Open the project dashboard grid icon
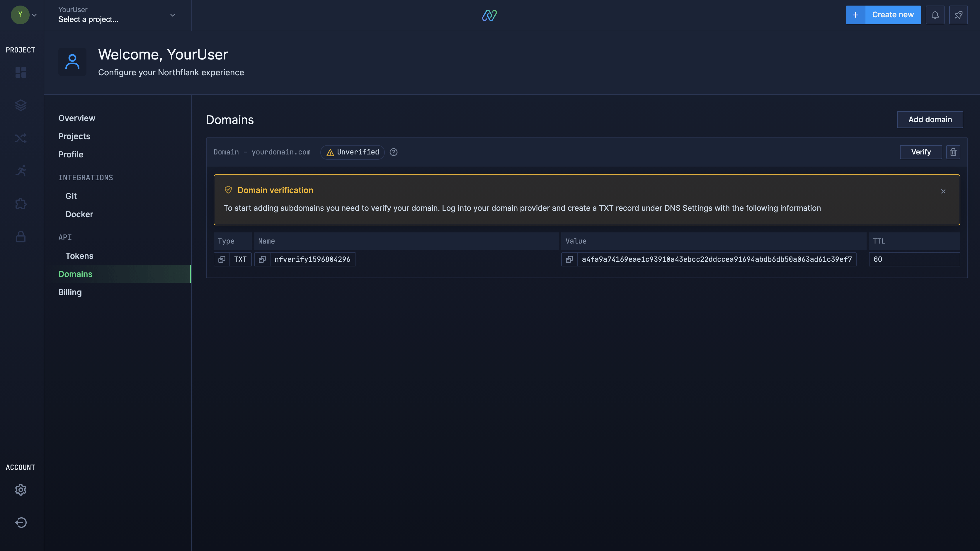980x551 pixels. 21,72
